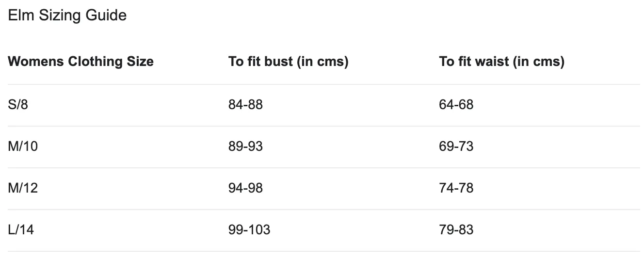Click bust measurement 94-98

[245, 188]
